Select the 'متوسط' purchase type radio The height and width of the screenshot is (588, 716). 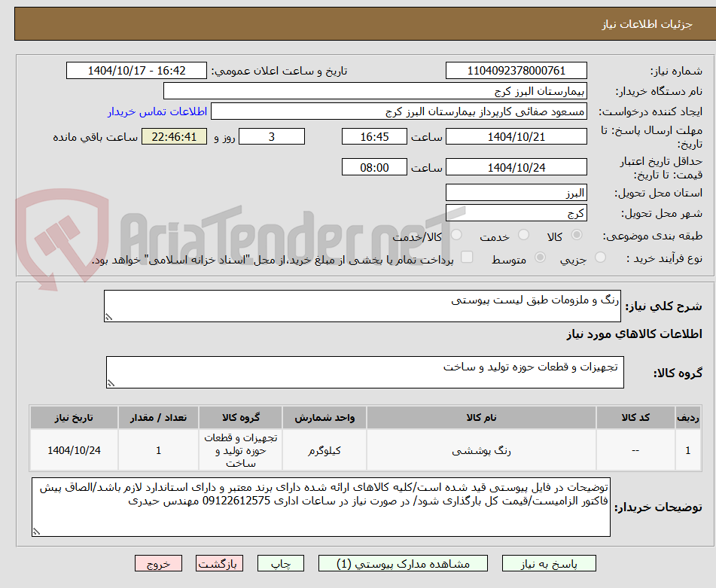[x=540, y=257]
